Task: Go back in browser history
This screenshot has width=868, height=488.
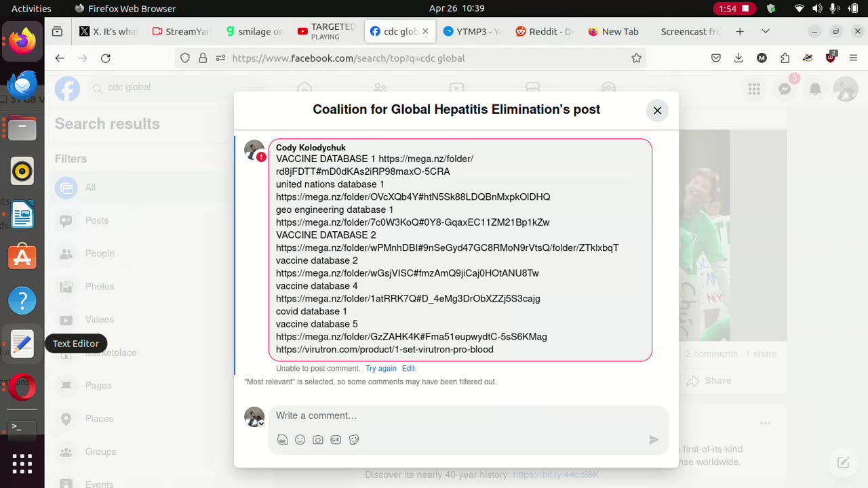Action: coord(60,58)
